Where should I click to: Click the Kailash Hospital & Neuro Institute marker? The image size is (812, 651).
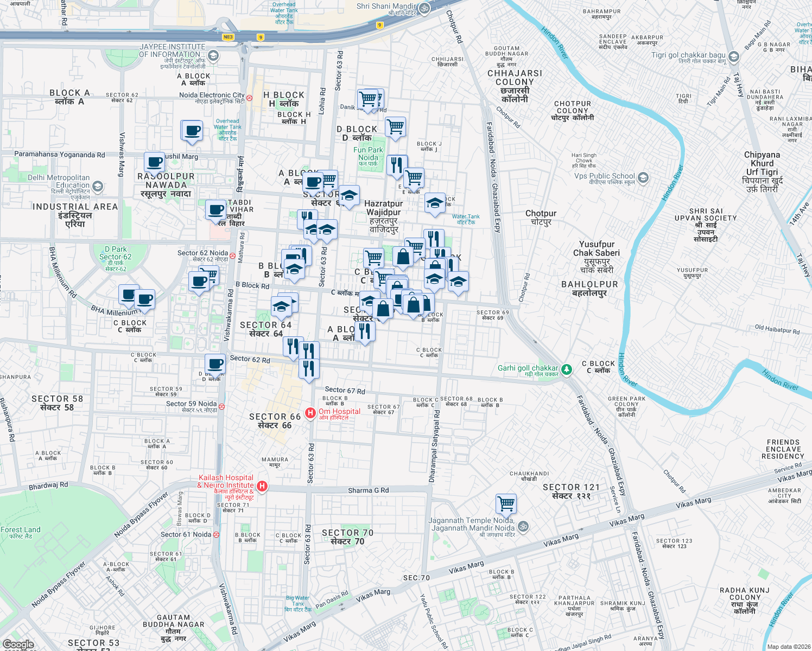tap(263, 486)
